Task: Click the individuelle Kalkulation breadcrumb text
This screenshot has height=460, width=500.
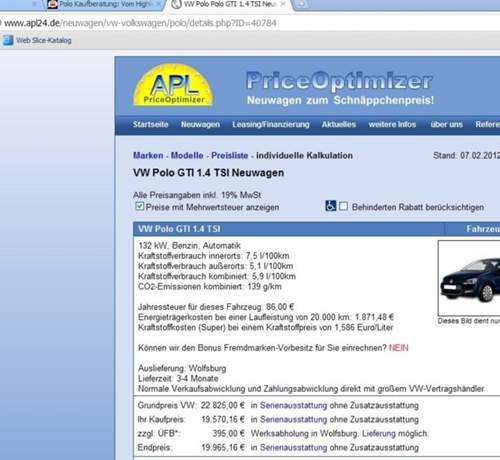Action: pyautogui.click(x=304, y=156)
